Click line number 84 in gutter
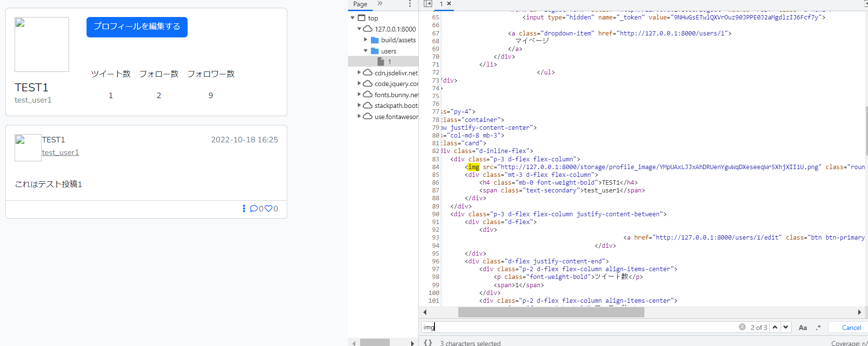 click(435, 167)
